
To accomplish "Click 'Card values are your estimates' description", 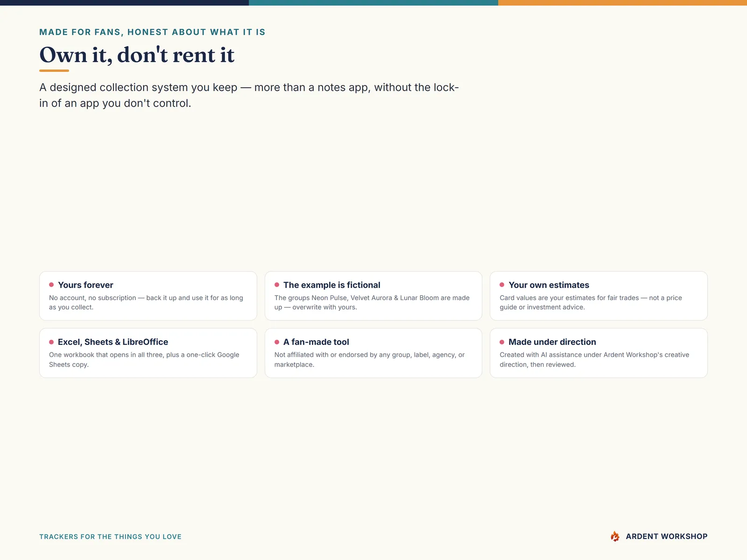I will [x=591, y=302].
